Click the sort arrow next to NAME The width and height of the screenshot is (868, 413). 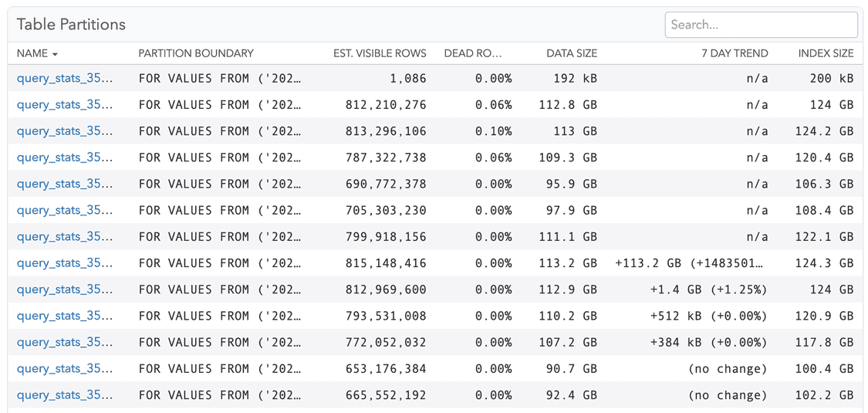point(55,54)
